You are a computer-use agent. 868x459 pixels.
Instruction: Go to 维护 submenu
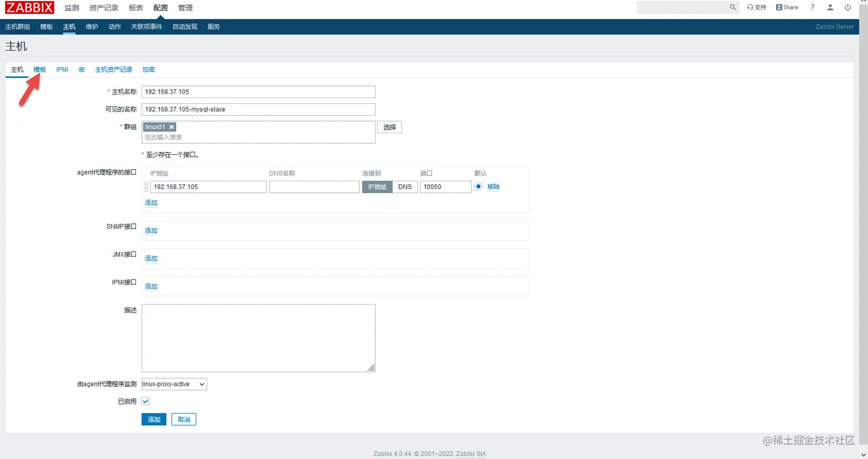pos(92,27)
